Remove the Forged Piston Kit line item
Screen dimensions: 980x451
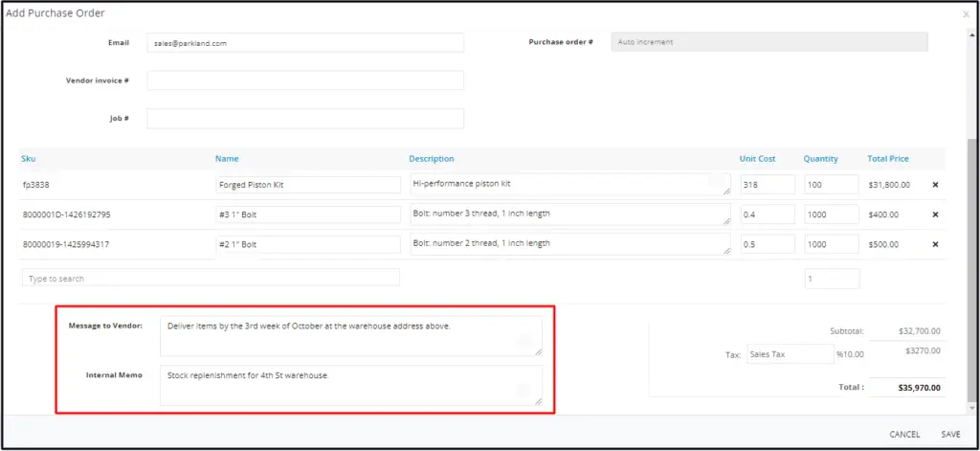(935, 185)
